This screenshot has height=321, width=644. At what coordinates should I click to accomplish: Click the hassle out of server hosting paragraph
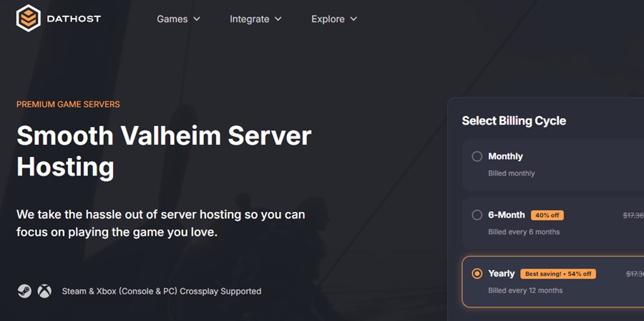160,223
